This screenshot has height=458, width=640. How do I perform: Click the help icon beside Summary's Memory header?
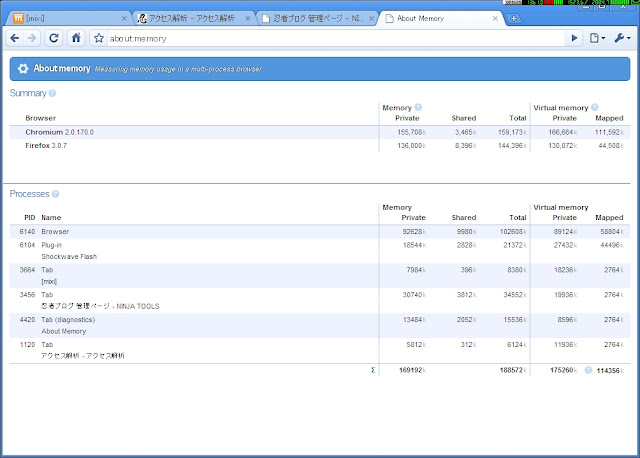(x=418, y=107)
